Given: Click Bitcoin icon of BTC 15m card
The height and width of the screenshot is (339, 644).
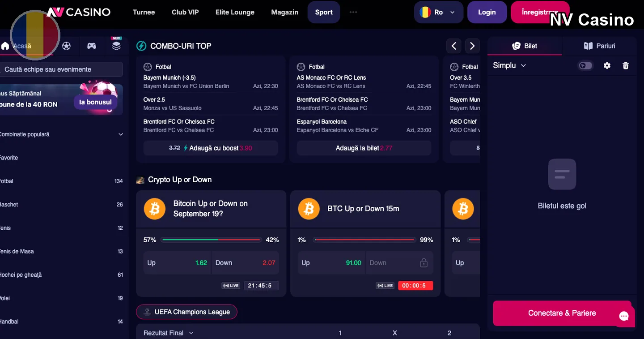Looking at the screenshot, I should tap(309, 209).
